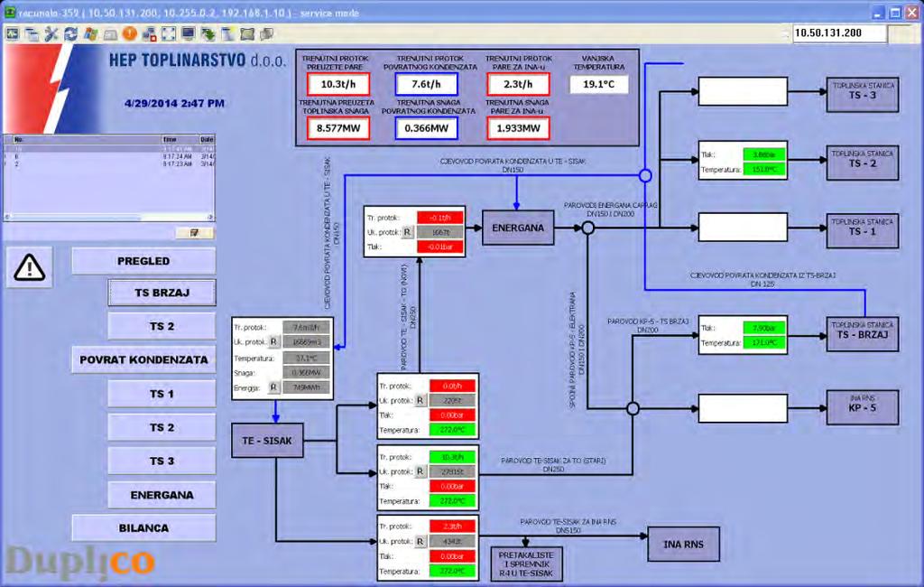Viewport: 924px width, 587px height.
Task: Click the connection monitor icon in toolbar
Action: click(x=13, y=34)
